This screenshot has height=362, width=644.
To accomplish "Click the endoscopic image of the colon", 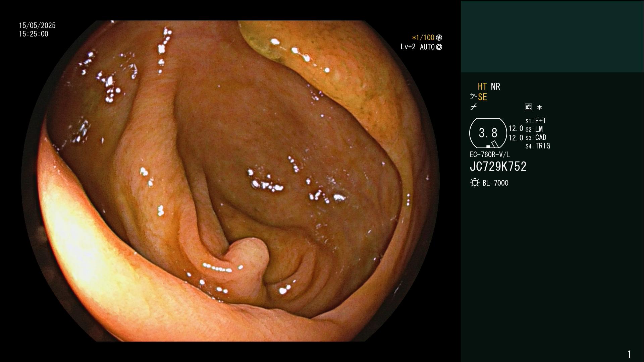I will (x=230, y=181).
